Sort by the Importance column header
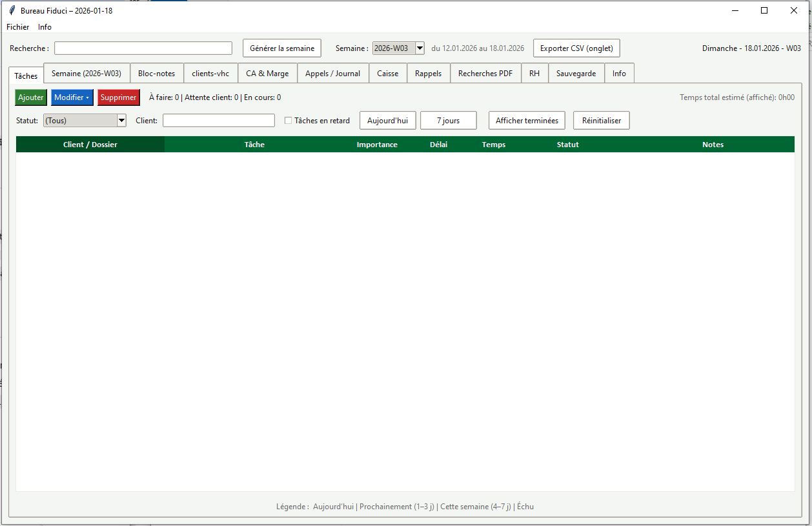The height and width of the screenshot is (526, 812). coord(377,145)
